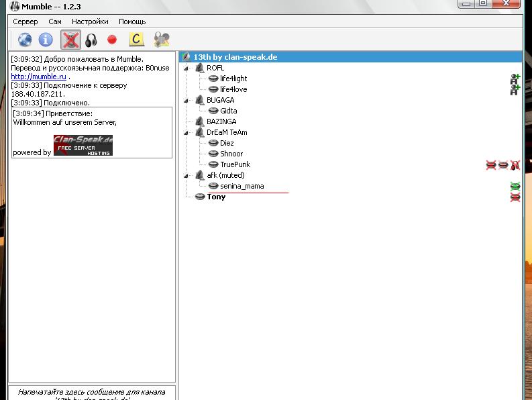Collapse the afk (muted) channel

[x=186, y=175]
